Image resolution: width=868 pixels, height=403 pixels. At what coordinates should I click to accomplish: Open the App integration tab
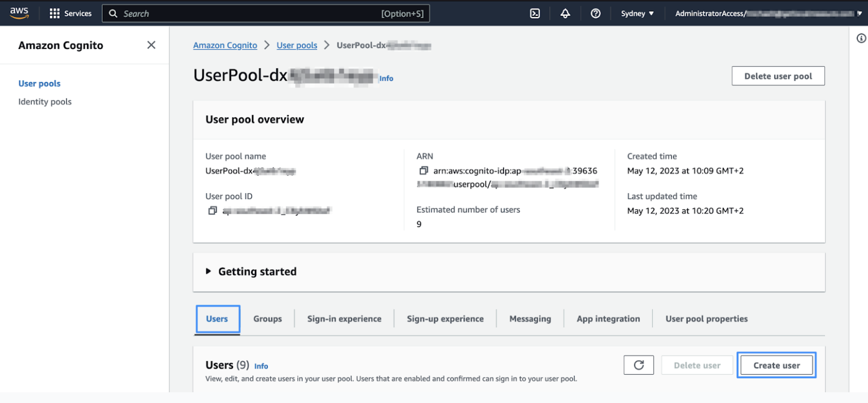click(608, 319)
